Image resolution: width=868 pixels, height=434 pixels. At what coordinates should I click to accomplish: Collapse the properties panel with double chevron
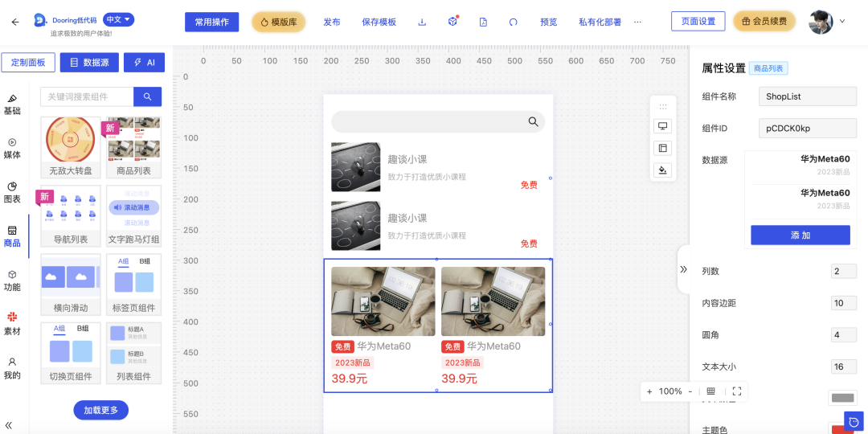(x=684, y=269)
